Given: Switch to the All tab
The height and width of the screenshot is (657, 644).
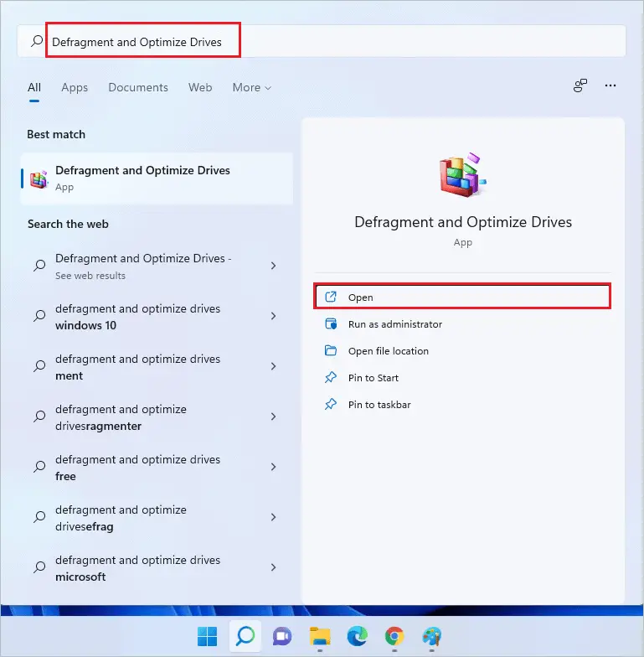Looking at the screenshot, I should pyautogui.click(x=34, y=87).
